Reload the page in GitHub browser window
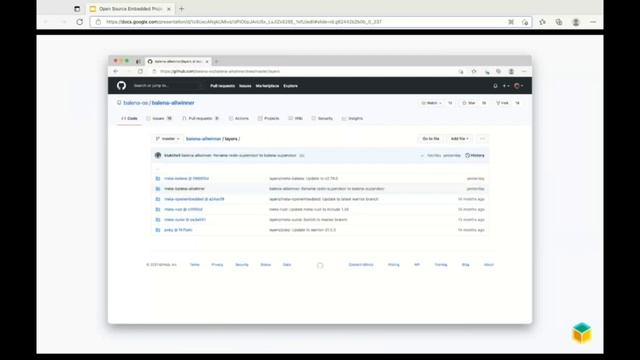640x360 pixels. (x=140, y=71)
